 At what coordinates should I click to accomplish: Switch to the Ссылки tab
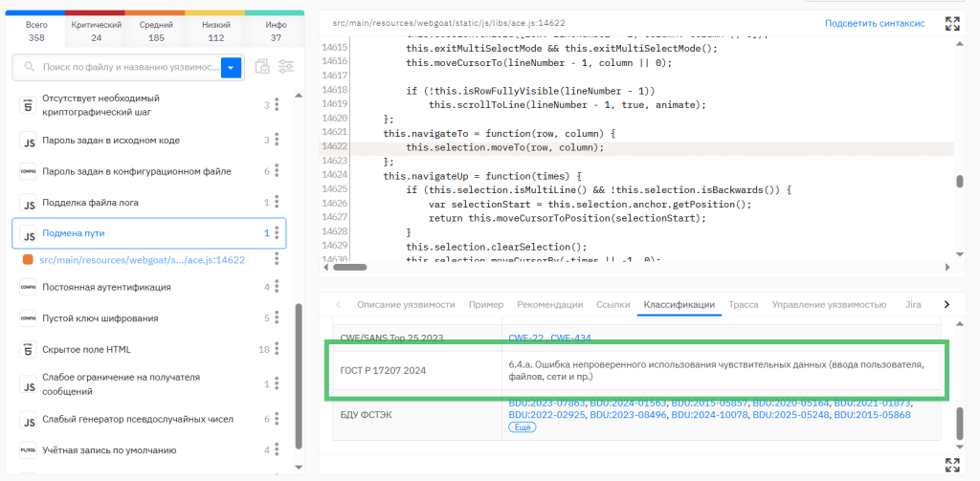coord(613,305)
